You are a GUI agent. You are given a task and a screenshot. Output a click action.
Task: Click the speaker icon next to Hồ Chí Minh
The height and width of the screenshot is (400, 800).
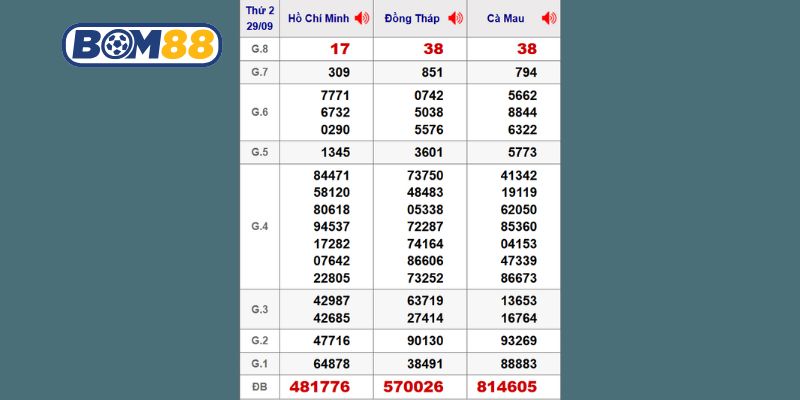click(x=362, y=18)
